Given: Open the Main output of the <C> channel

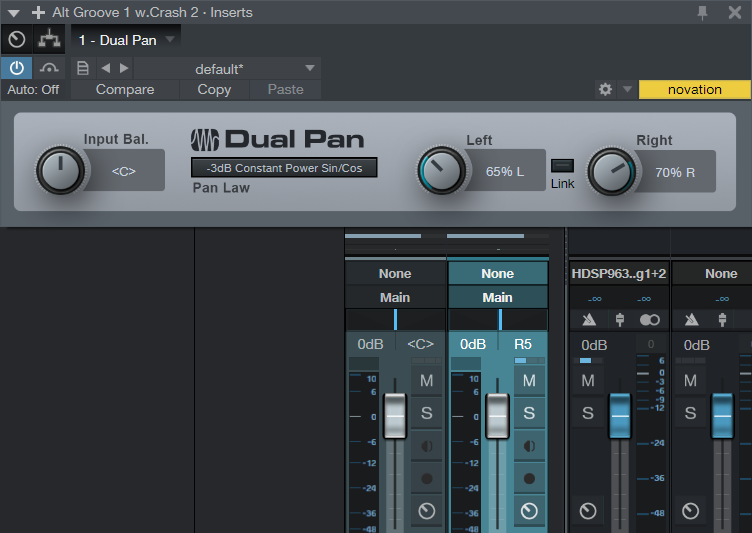Looking at the screenshot, I should point(395,297).
